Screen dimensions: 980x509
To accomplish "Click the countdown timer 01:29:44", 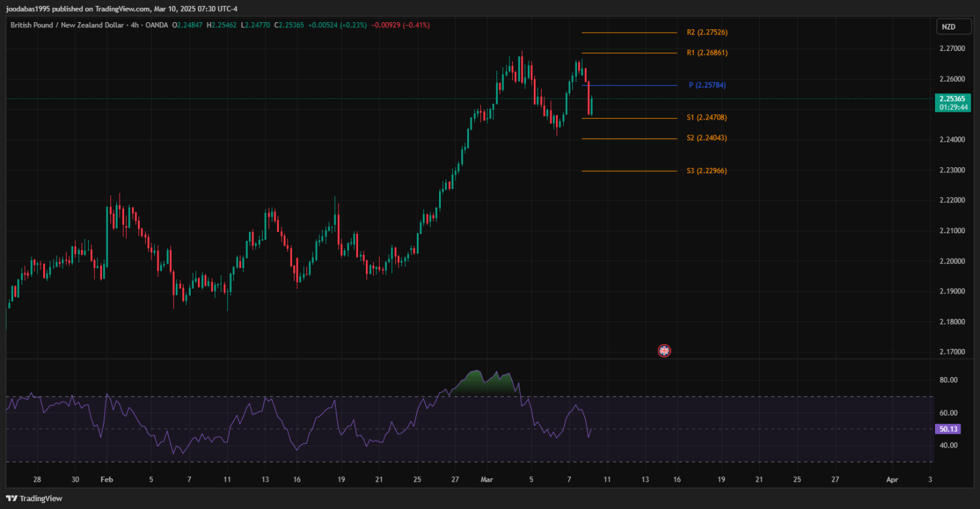I will tap(951, 107).
